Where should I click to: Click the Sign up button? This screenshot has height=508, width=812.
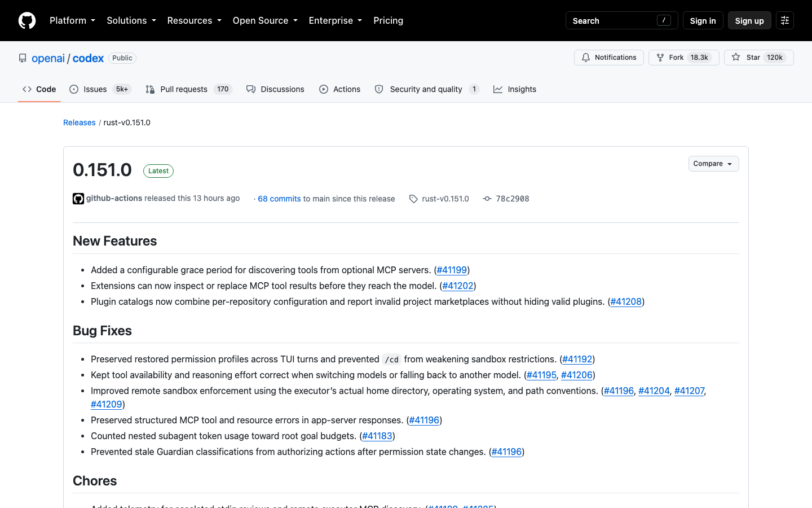pos(749,20)
